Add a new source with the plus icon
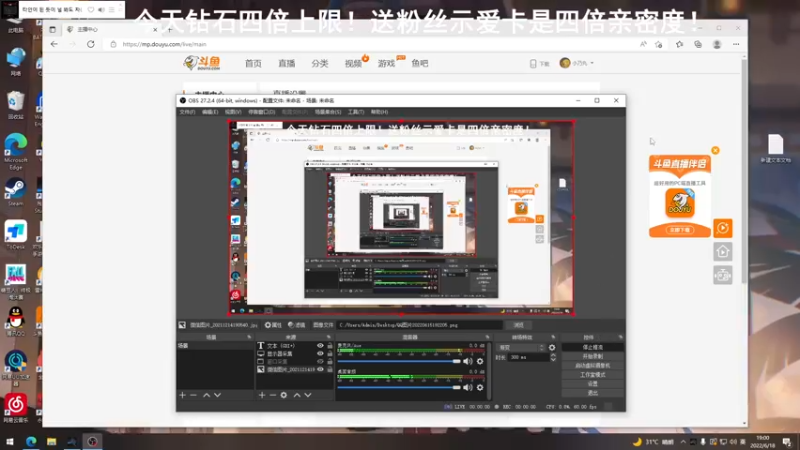Viewport: 800px width, 450px height. (262, 395)
